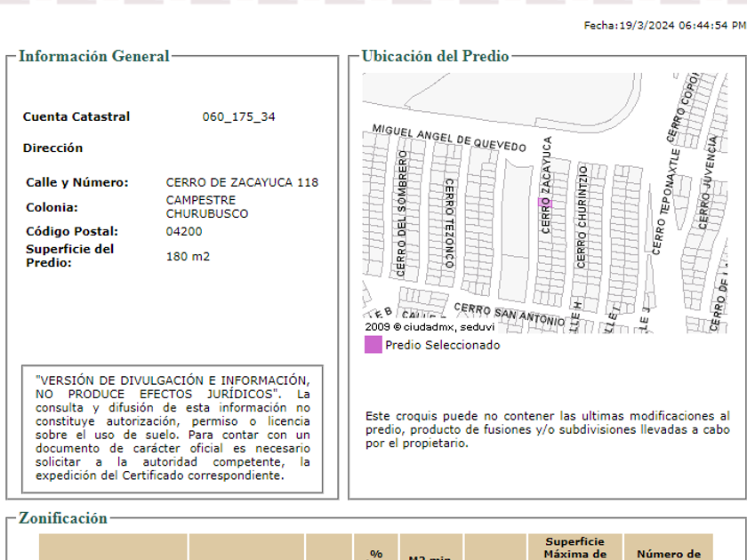Click Cerro San Antonio street label
Image resolution: width=747 pixels, height=560 pixels.
510,315
